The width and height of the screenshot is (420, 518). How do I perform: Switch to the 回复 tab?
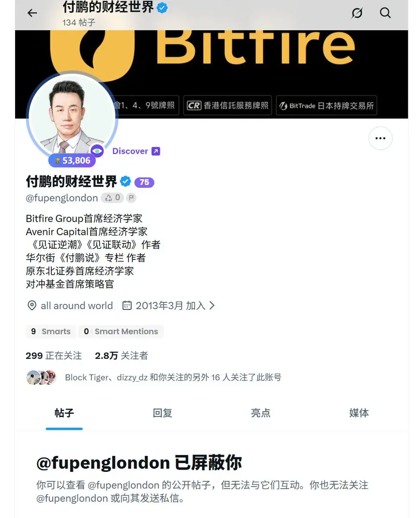tap(163, 413)
